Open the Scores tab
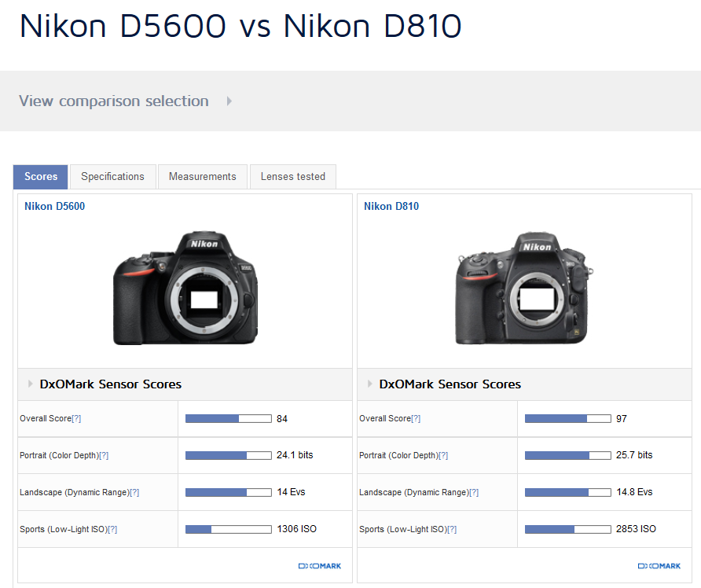This screenshot has width=701, height=588. (41, 177)
